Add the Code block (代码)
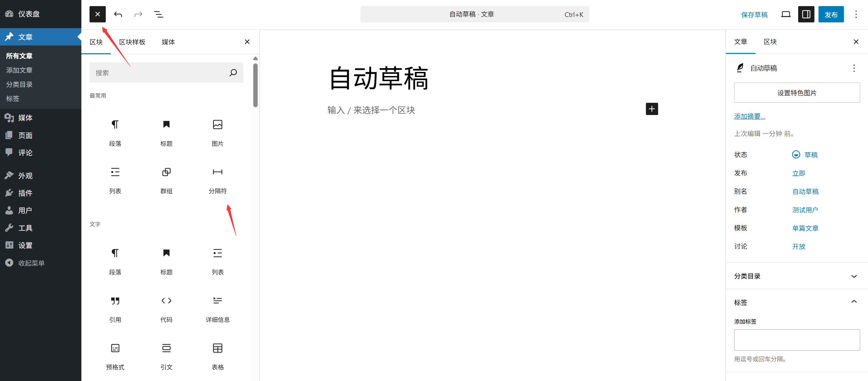 coord(166,309)
